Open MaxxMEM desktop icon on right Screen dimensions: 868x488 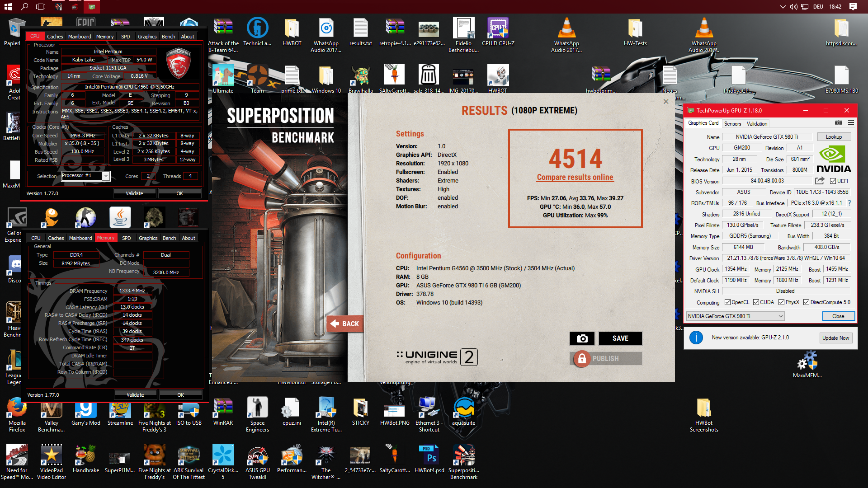click(807, 365)
